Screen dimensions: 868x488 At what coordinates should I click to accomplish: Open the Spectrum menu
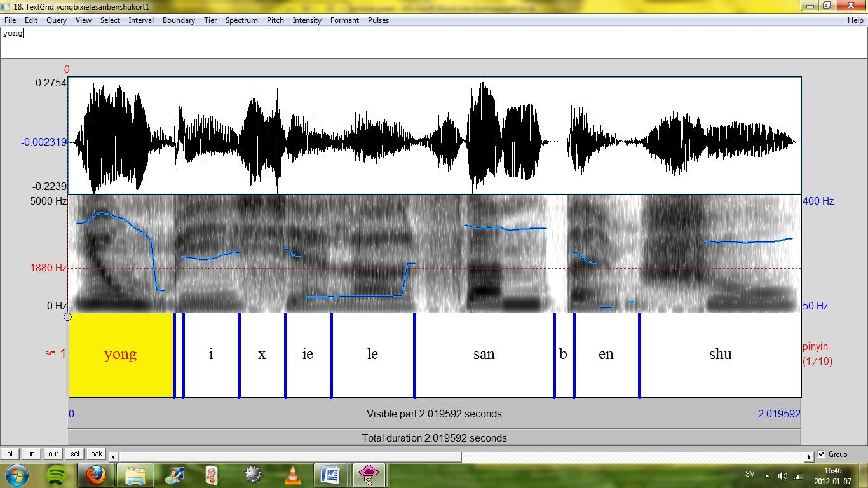click(241, 20)
